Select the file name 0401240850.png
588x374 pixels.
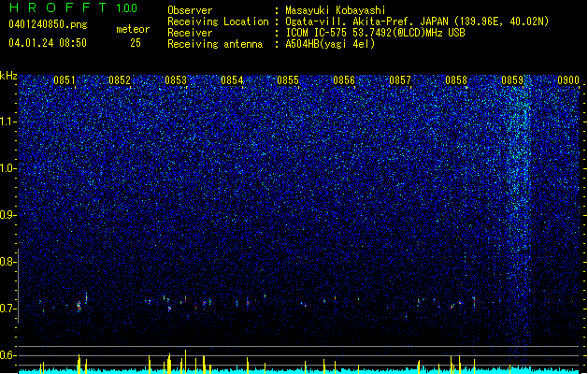[x=48, y=24]
